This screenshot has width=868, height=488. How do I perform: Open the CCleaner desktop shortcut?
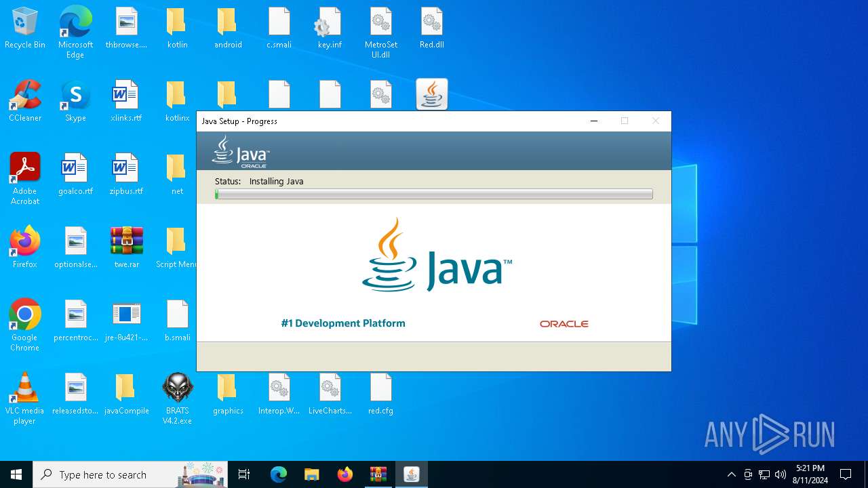pyautogui.click(x=25, y=102)
